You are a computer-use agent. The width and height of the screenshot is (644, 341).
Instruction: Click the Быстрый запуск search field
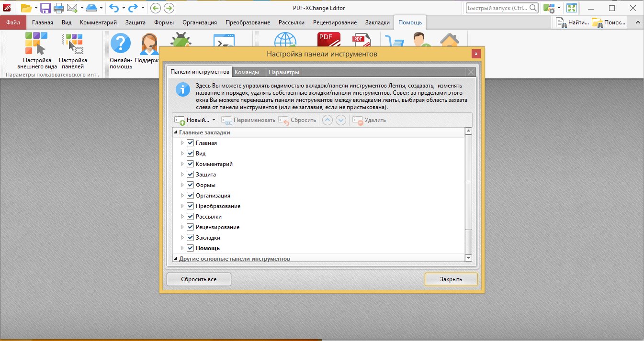tap(502, 8)
